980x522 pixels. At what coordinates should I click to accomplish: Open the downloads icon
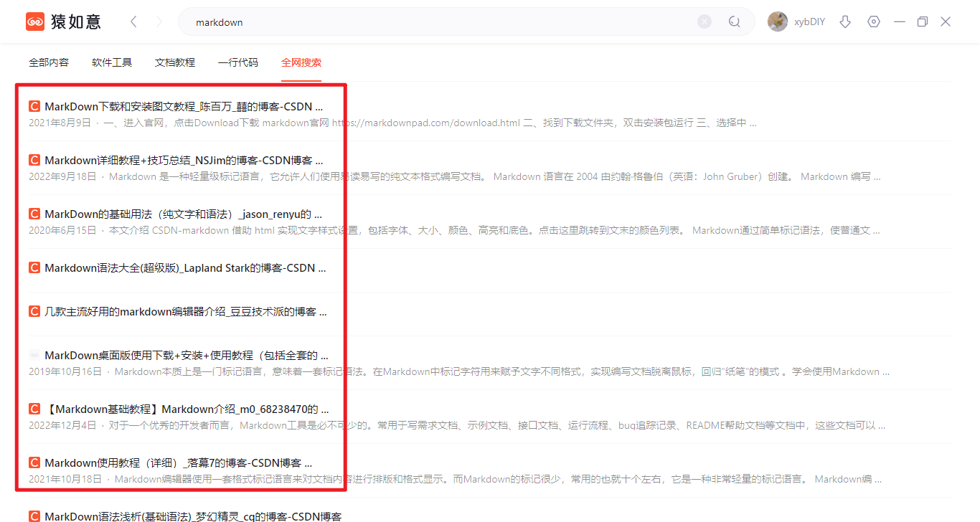[845, 22]
